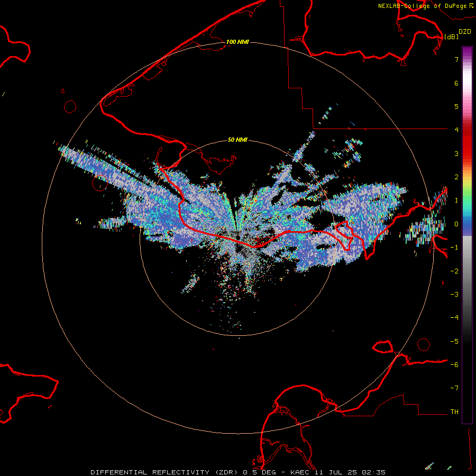
Task: Click the -7 dB label on color scale
Action: point(454,388)
